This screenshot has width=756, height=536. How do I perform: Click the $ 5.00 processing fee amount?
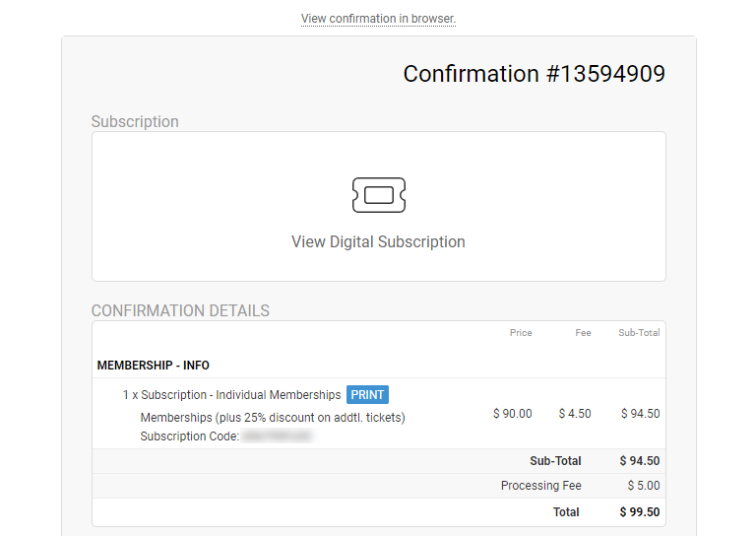644,486
